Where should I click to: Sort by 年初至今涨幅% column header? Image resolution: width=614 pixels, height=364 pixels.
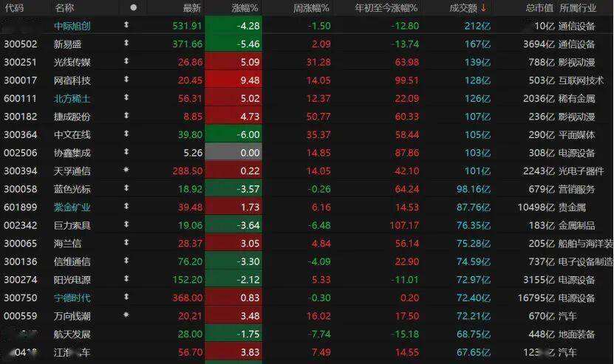386,8
